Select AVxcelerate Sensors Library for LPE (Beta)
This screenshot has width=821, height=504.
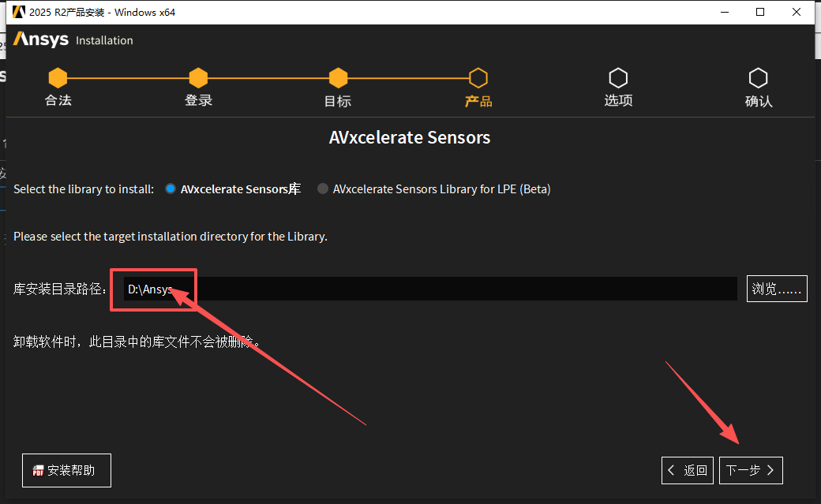point(323,189)
